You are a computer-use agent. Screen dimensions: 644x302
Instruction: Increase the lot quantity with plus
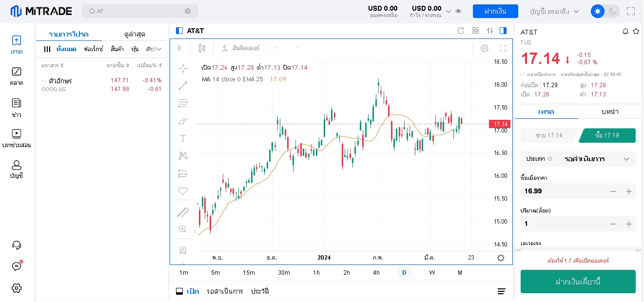click(629, 224)
